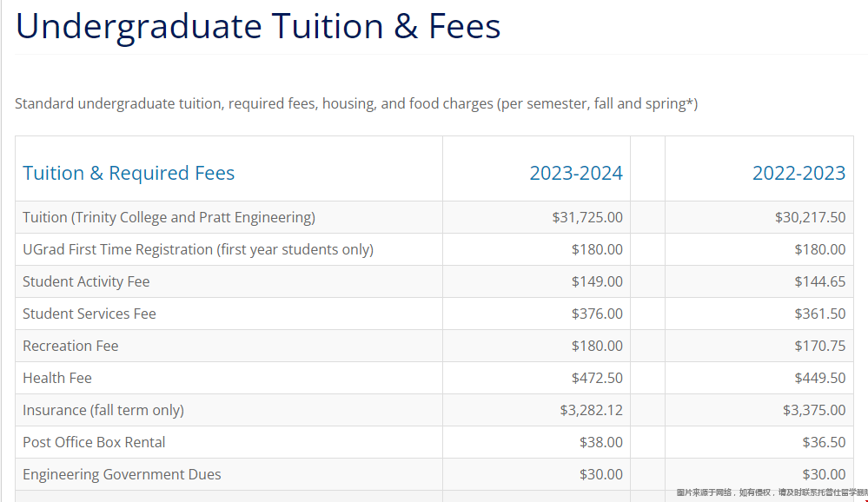868x502 pixels.
Task: Select the Post Office Box Rental label
Action: [x=94, y=442]
